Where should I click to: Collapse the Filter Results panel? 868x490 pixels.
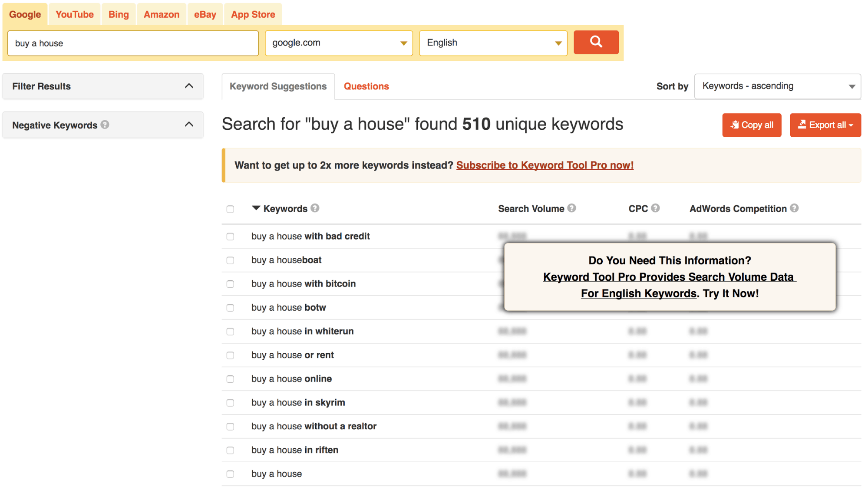coord(189,86)
